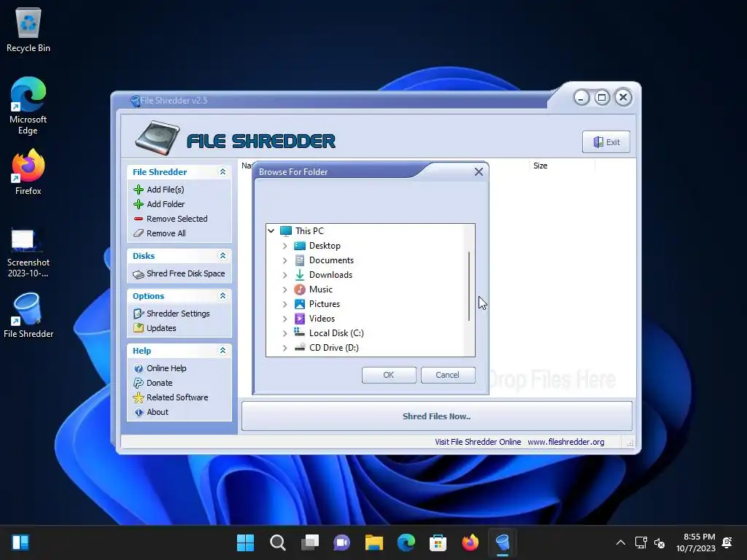Select Documents in folder tree
Image resolution: width=747 pixels, height=560 pixels.
[331, 260]
